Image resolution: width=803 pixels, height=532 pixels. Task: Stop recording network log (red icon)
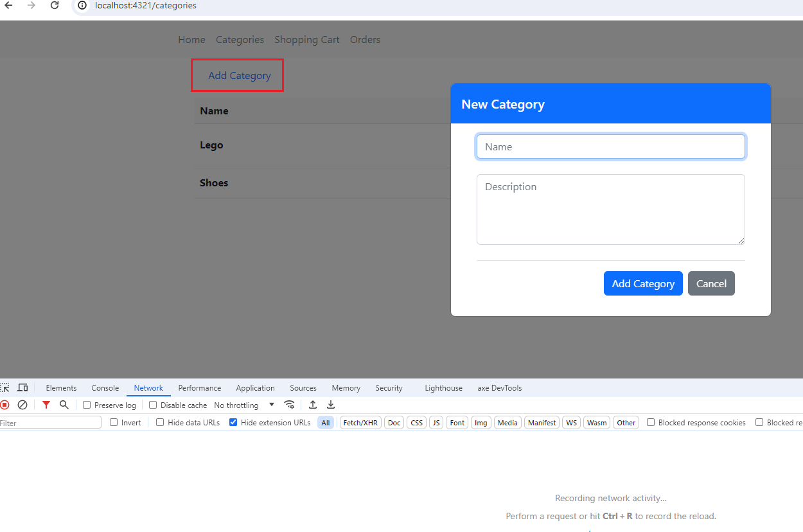(4, 405)
